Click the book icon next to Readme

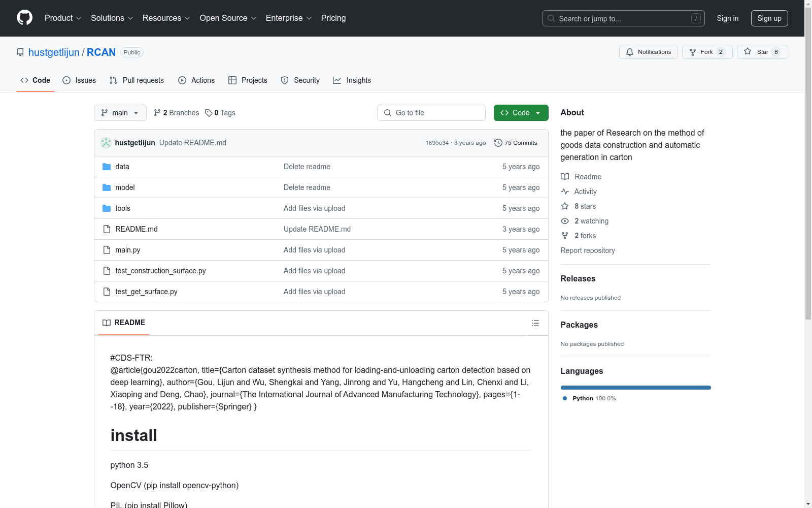click(x=565, y=177)
